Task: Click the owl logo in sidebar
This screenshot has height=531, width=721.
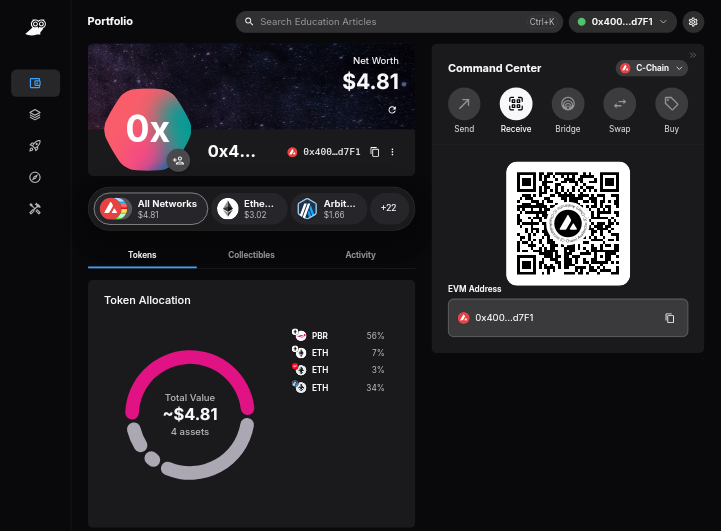Action: (x=36, y=27)
